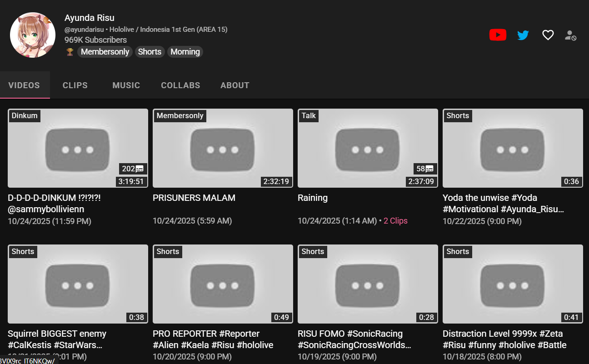Click the Membersonly tag on the PRISUNERS MALAM thumbnail

click(x=180, y=115)
